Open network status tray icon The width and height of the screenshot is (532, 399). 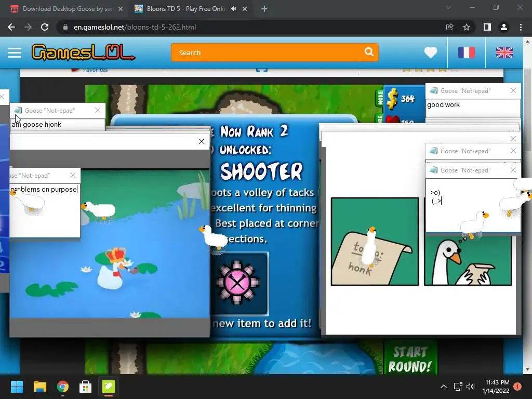[458, 387]
